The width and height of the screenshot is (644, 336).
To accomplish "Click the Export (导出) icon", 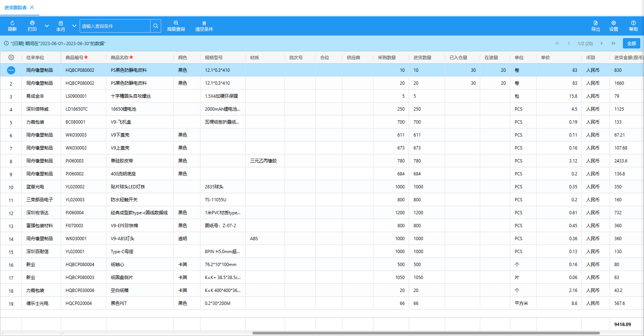I will [595, 23].
